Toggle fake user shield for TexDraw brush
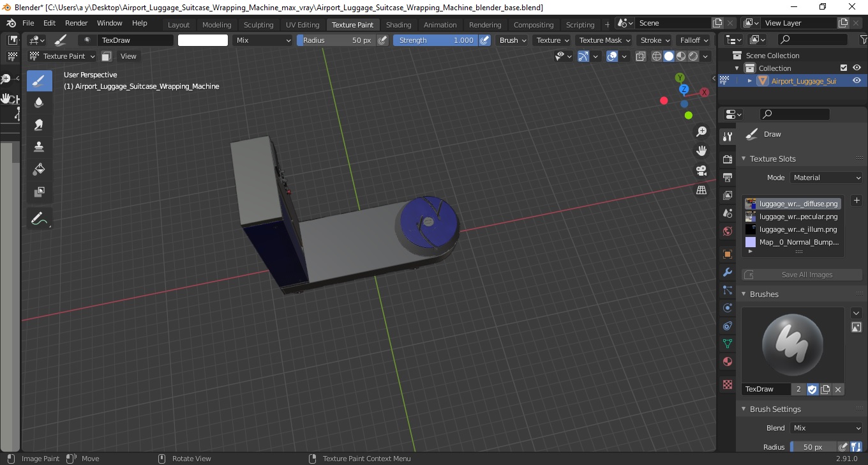The height and width of the screenshot is (465, 868). (x=812, y=389)
